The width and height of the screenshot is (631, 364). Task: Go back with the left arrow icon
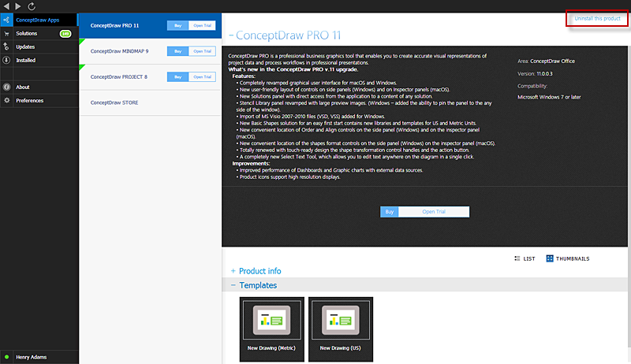pos(6,6)
